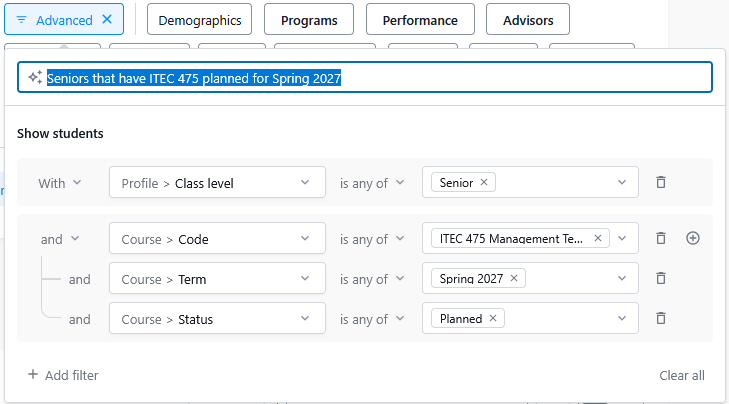729x404 pixels.
Task: Remove the Planned tag
Action: (493, 318)
